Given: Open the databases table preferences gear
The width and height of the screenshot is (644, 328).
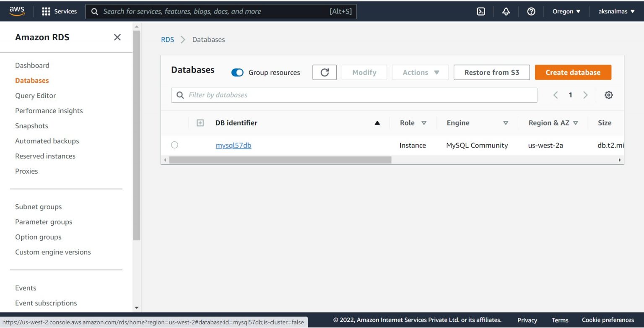Looking at the screenshot, I should (608, 95).
